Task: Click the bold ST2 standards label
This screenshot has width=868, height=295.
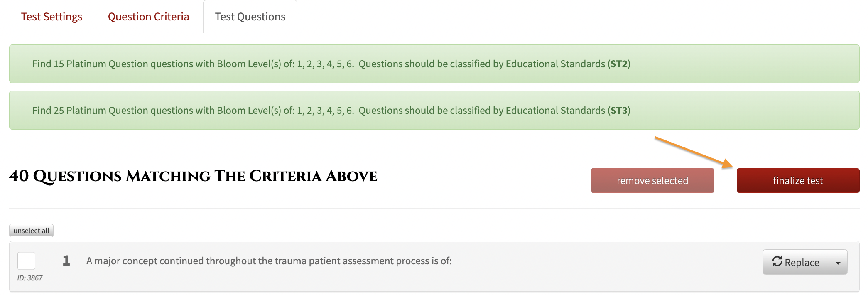Action: click(619, 64)
